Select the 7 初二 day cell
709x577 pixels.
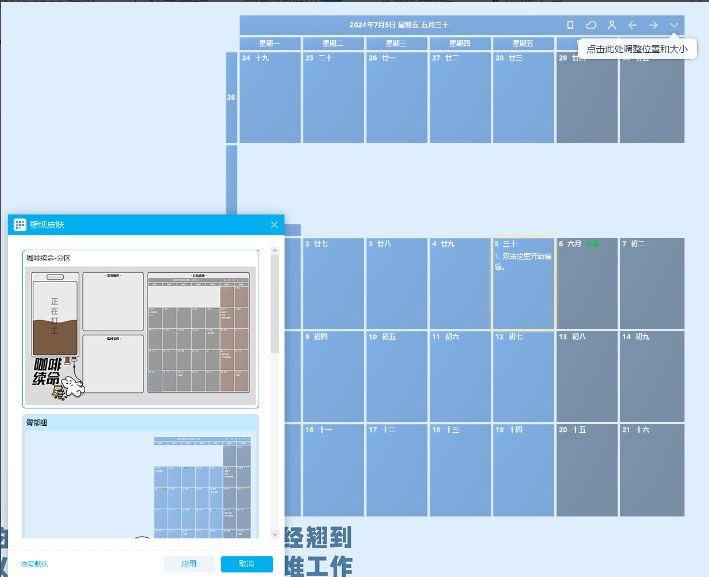point(652,284)
